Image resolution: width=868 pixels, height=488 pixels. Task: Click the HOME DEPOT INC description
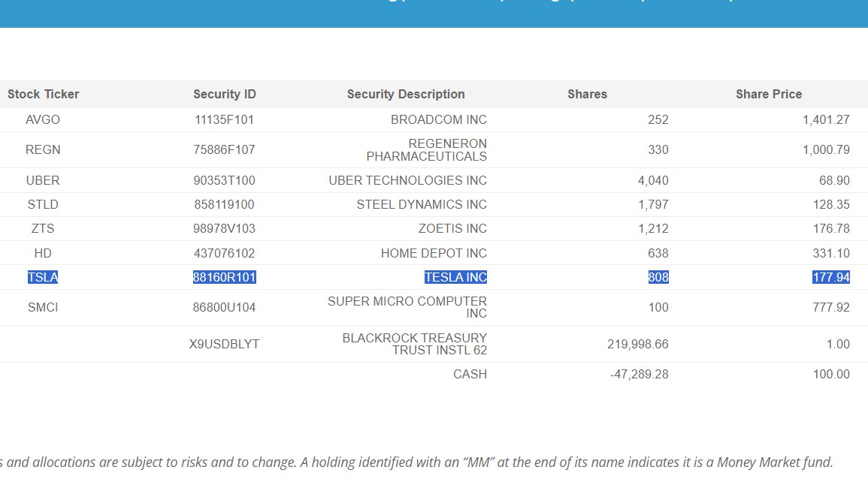coord(434,254)
